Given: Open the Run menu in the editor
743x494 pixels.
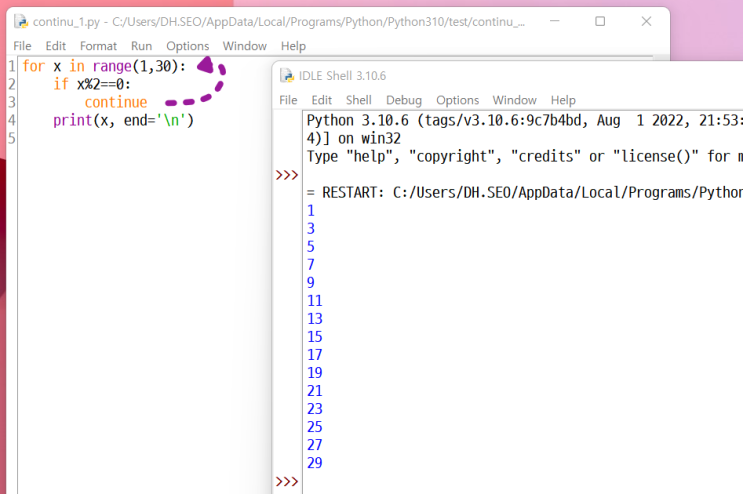Looking at the screenshot, I should 142,46.
